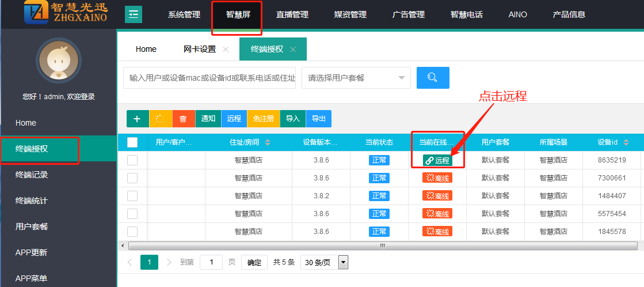The height and width of the screenshot is (287, 644).
Task: Click the red trash delete button
Action: (183, 119)
